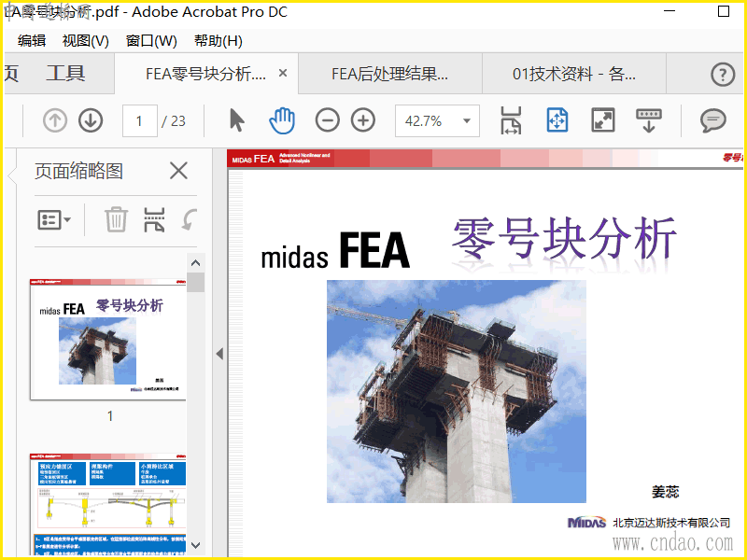
Task: Activate the hand pan tool
Action: pyautogui.click(x=282, y=120)
